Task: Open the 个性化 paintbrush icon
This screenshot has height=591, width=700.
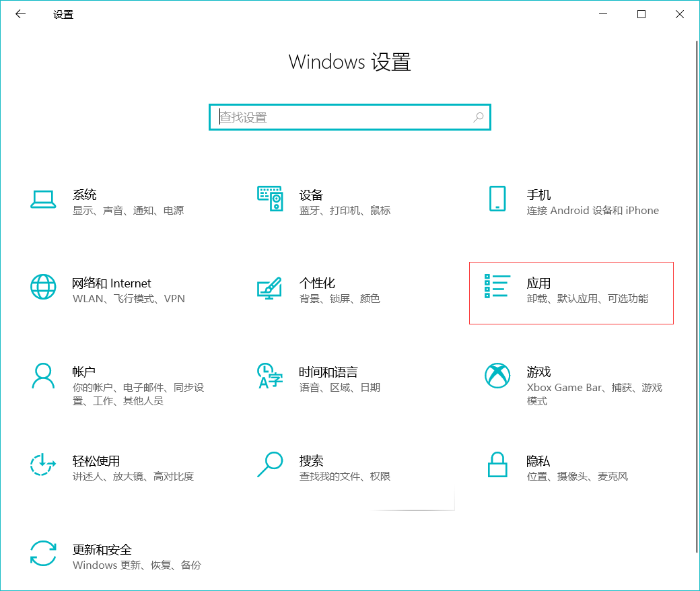Action: 270,288
